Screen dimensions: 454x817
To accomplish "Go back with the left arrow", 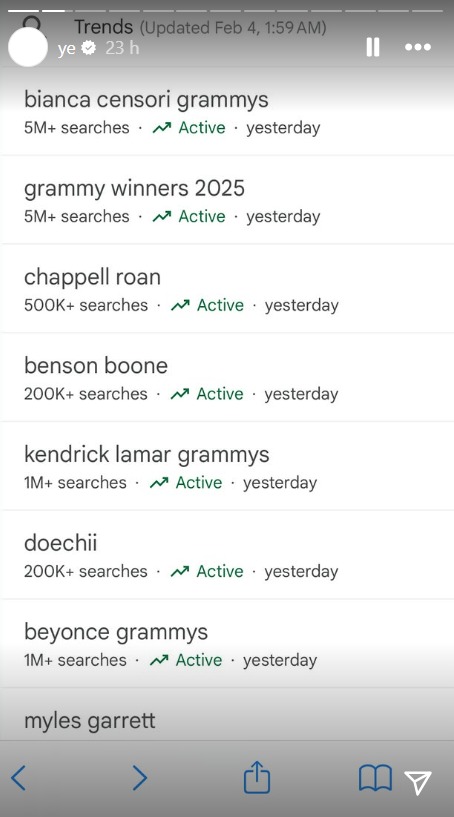I will pyautogui.click(x=18, y=778).
